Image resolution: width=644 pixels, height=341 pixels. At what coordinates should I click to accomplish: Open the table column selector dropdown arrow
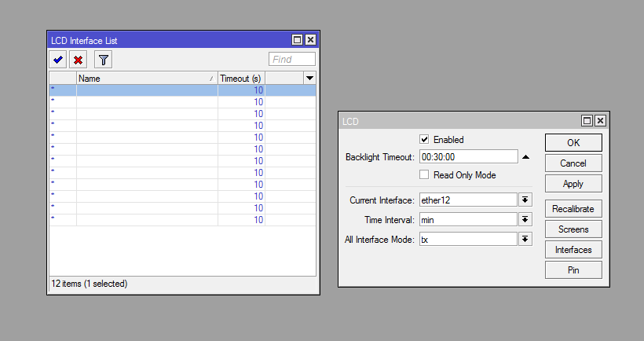pos(309,78)
